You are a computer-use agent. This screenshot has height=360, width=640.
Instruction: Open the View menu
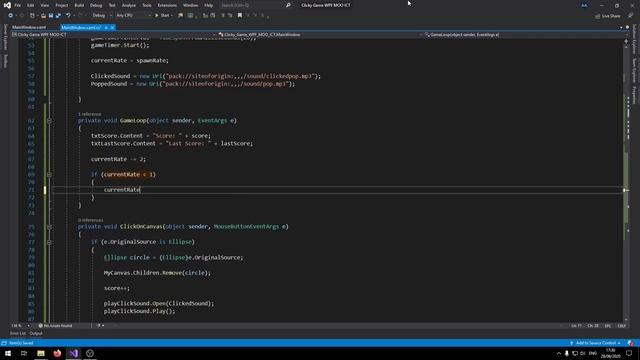tap(44, 5)
